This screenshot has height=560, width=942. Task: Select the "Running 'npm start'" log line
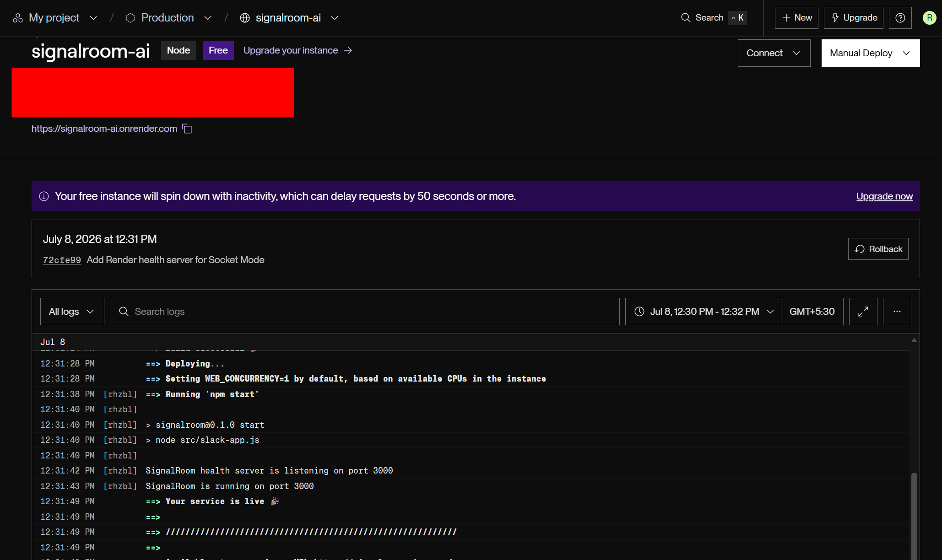(470, 394)
